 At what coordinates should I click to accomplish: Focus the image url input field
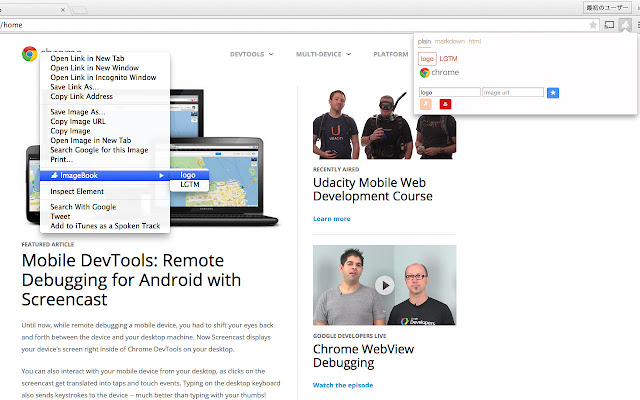513,92
